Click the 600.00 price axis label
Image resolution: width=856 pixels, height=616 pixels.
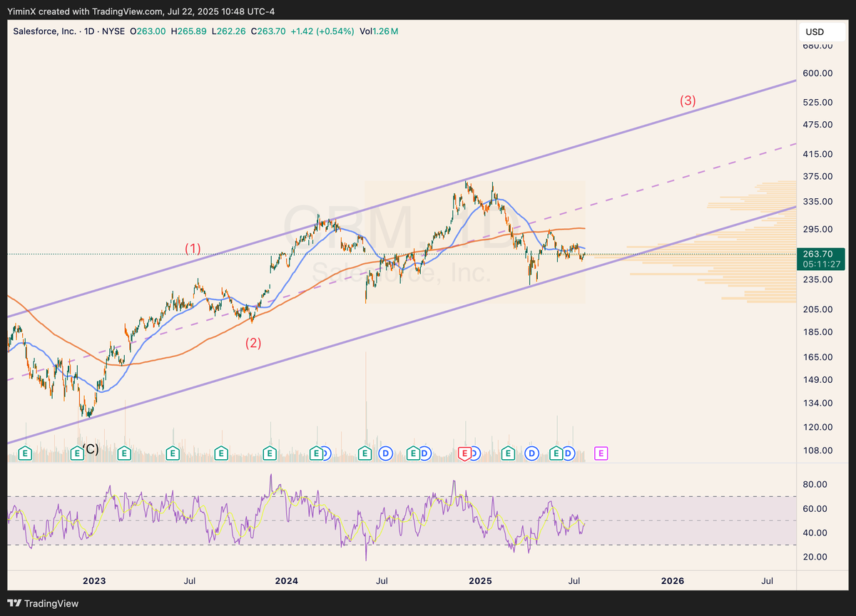pos(817,73)
